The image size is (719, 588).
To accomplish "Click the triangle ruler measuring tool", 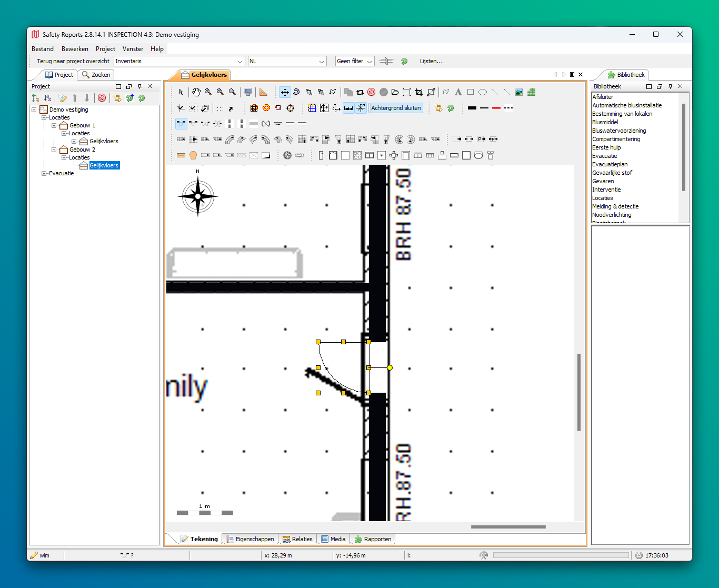I will click(x=263, y=92).
